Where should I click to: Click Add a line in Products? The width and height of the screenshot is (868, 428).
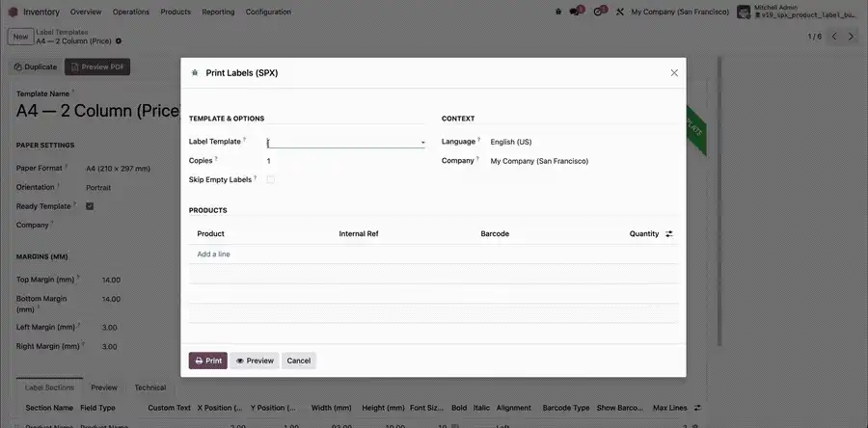point(214,254)
